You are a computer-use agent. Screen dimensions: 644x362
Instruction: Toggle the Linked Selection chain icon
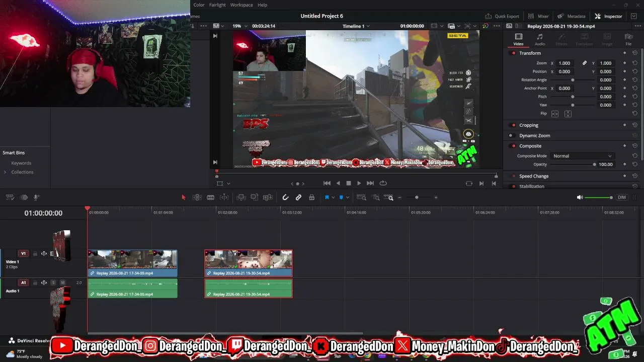tap(298, 198)
